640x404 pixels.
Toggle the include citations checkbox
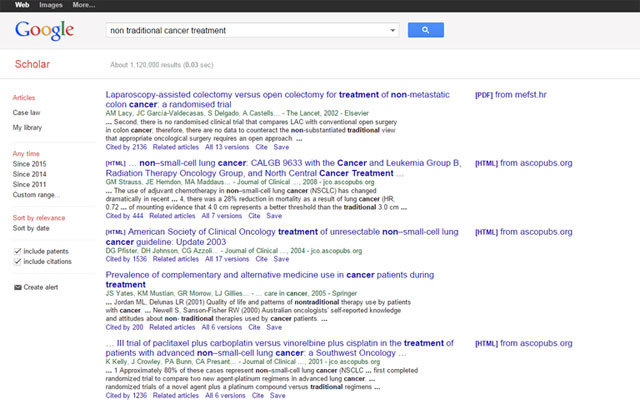click(17, 261)
